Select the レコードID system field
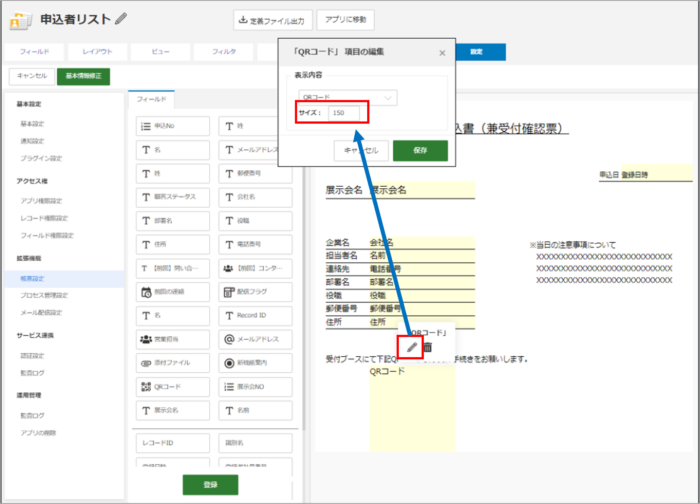The width and height of the screenshot is (700, 504). [x=173, y=443]
